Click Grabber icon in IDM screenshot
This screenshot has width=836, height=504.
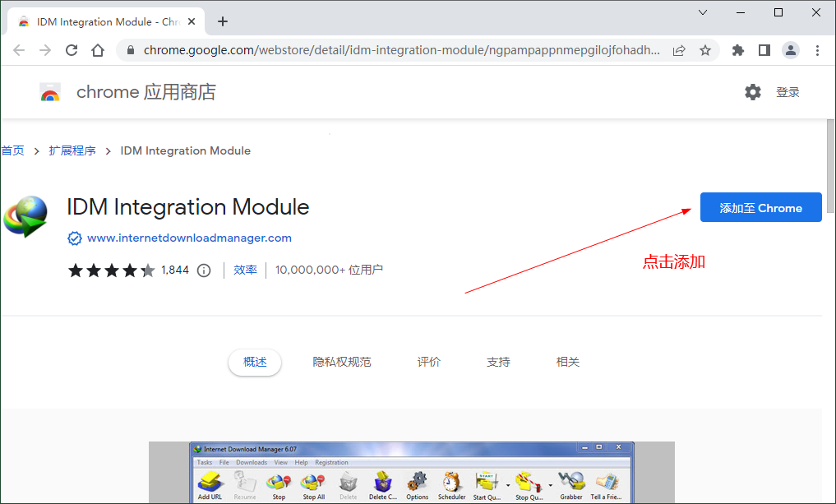(x=571, y=486)
